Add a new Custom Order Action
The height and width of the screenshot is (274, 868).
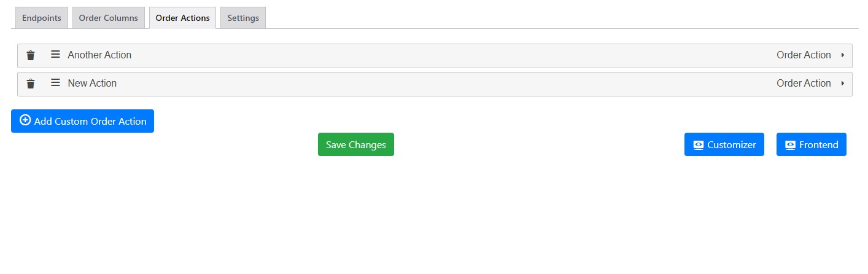(x=82, y=121)
